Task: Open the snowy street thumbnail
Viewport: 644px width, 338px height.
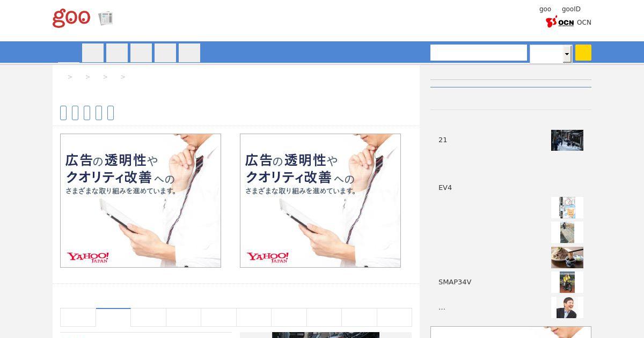Action: pos(567,140)
